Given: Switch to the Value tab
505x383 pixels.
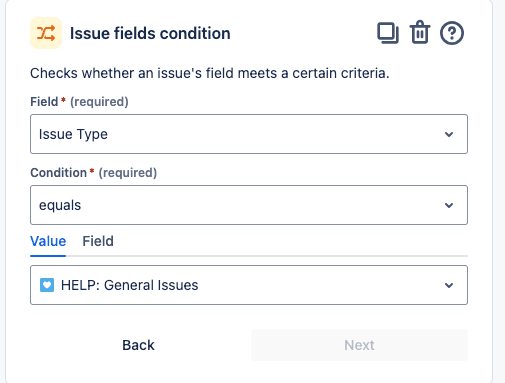Looking at the screenshot, I should [48, 241].
